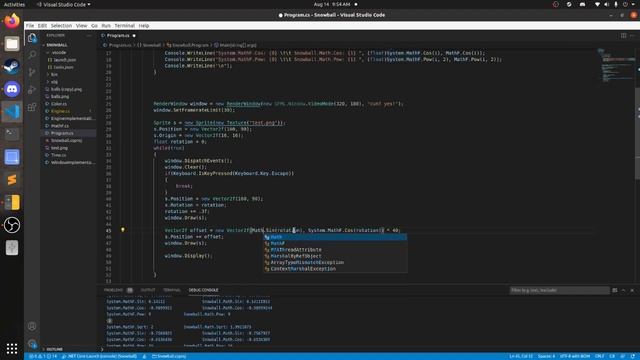
Task: Open the File menu
Action: 30,25
